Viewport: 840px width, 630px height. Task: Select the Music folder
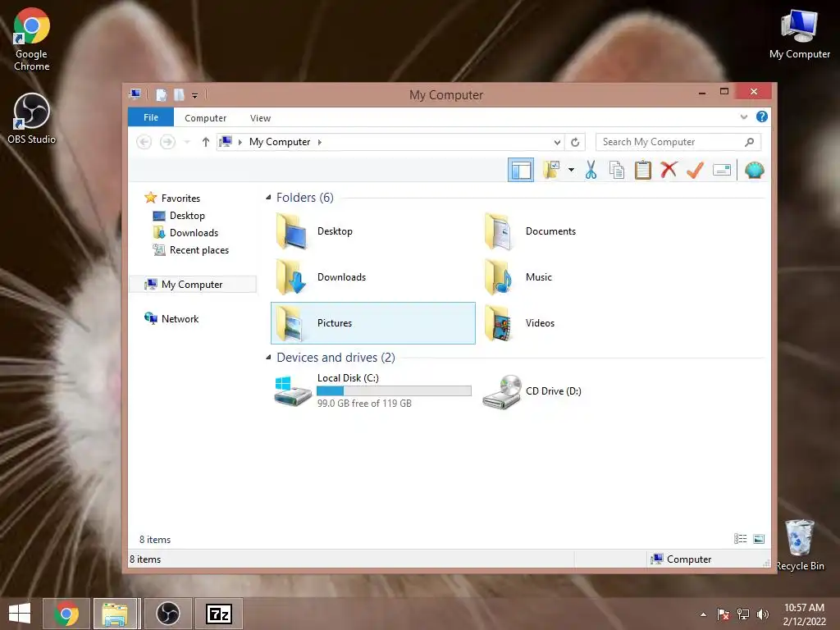(x=582, y=277)
